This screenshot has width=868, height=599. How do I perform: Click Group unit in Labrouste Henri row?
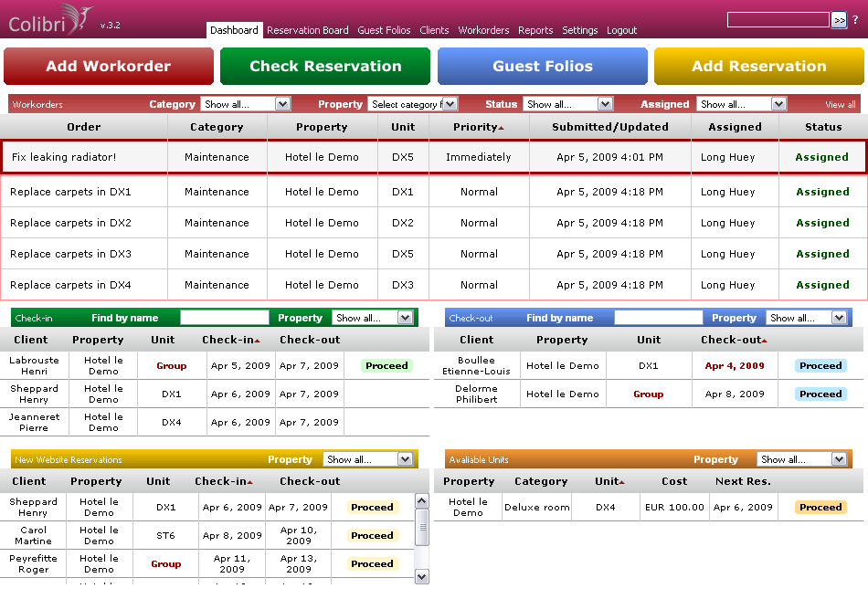[x=171, y=365]
